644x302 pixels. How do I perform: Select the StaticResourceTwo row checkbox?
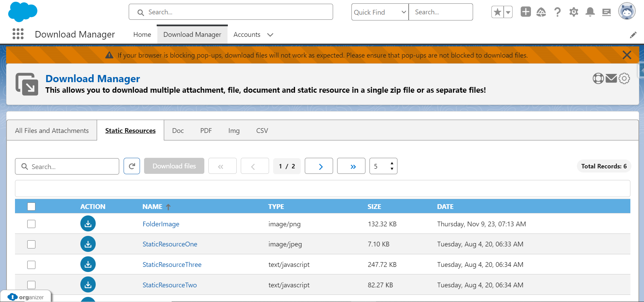[x=31, y=285]
